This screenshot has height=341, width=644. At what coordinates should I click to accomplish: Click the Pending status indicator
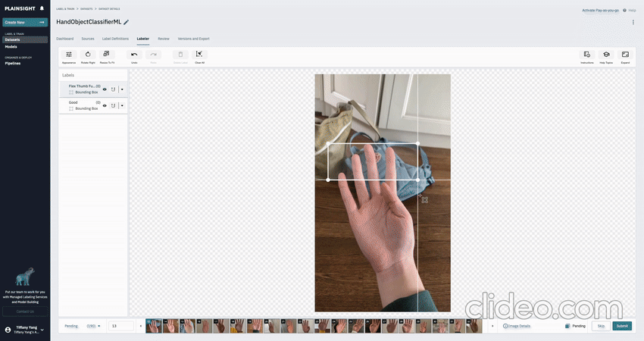pos(575,326)
